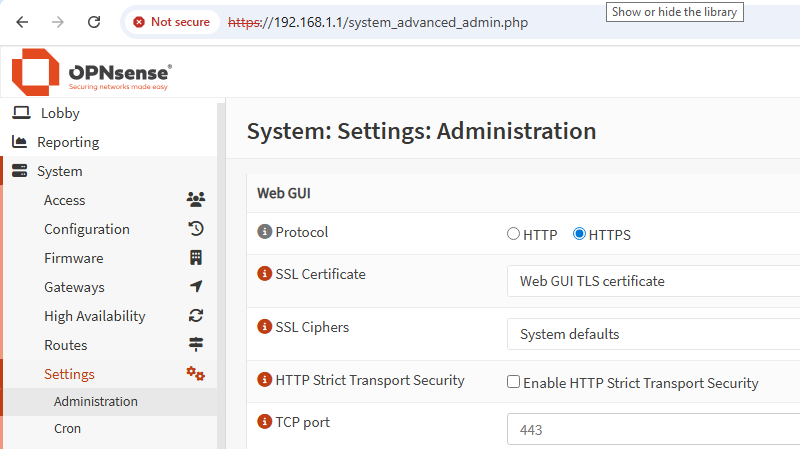Click the browser forward arrow
Viewport: 800px width, 449px height.
pos(58,22)
